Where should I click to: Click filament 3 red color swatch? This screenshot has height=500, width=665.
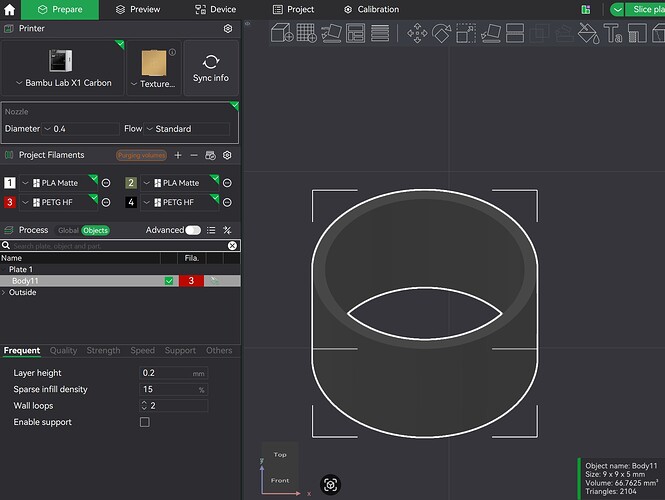(9, 202)
